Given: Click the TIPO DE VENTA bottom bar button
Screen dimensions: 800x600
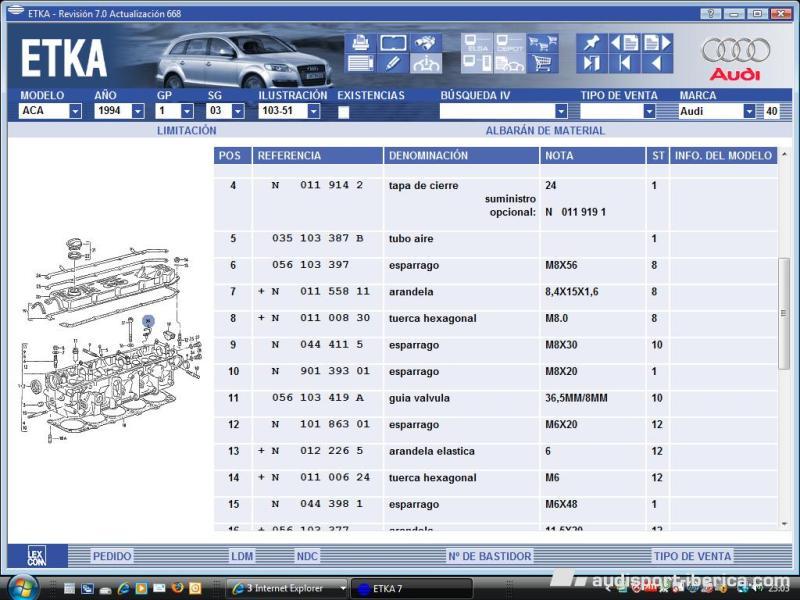Looking at the screenshot, I should coord(692,556).
